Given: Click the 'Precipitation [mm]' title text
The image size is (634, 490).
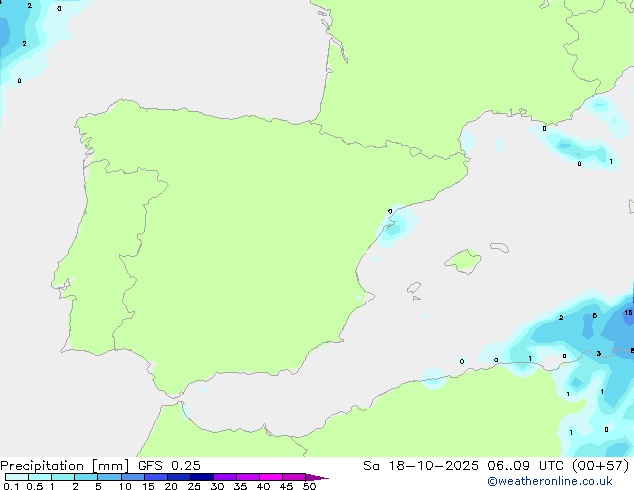Looking at the screenshot, I should (65, 466).
